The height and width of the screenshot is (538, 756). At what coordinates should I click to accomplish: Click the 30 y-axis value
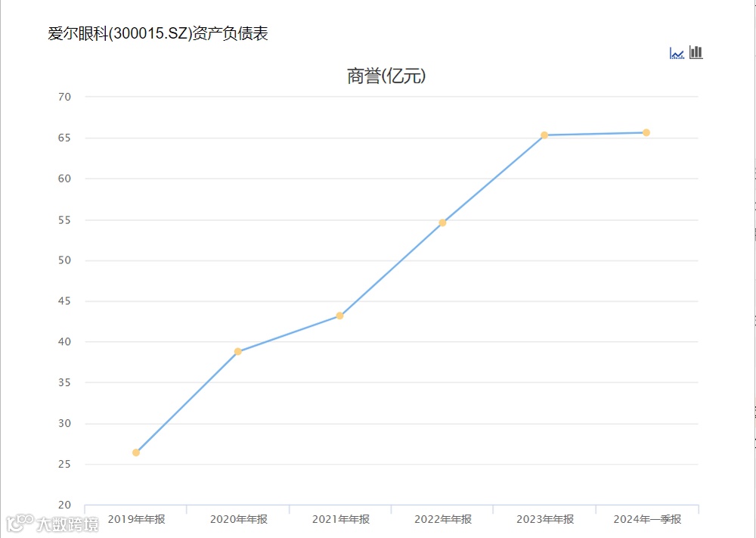click(x=64, y=424)
